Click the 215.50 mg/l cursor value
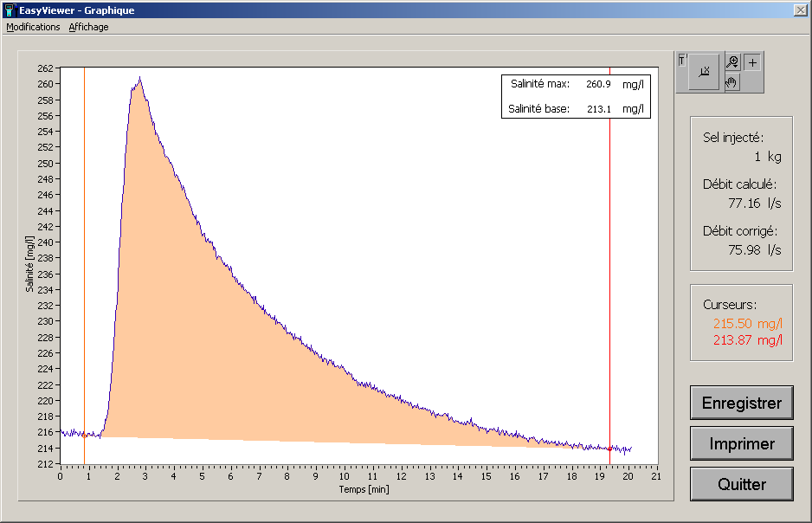Viewport: 812px width, 523px height. coord(746,325)
